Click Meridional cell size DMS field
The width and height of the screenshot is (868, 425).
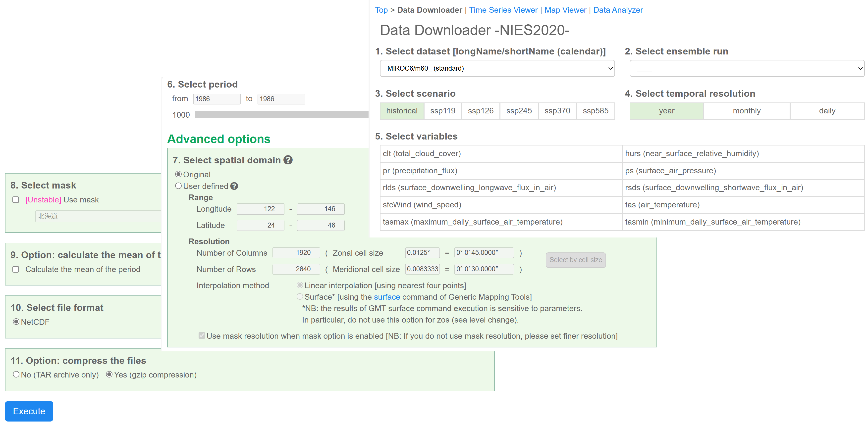[484, 269]
